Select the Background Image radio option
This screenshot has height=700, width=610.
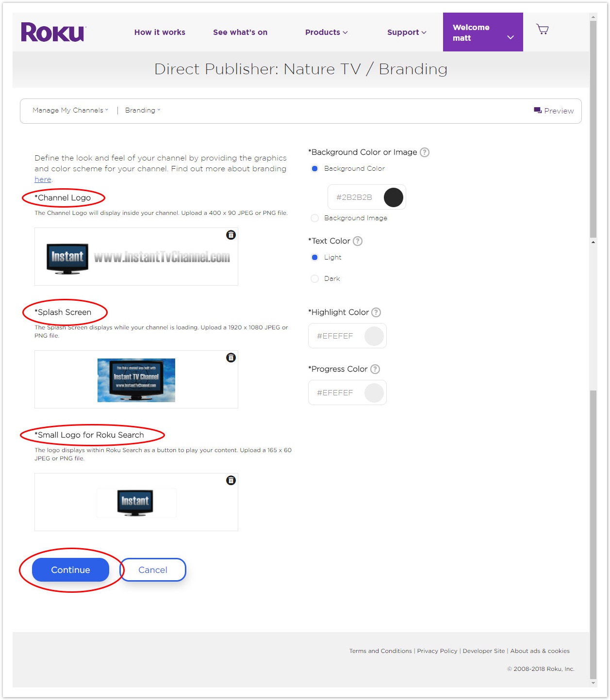coord(315,218)
